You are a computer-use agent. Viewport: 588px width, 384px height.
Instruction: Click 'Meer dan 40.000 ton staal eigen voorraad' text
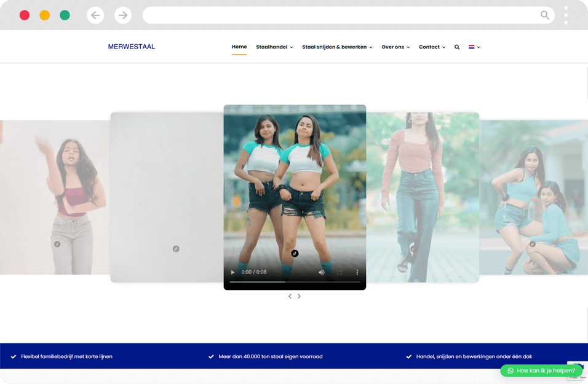pos(271,356)
